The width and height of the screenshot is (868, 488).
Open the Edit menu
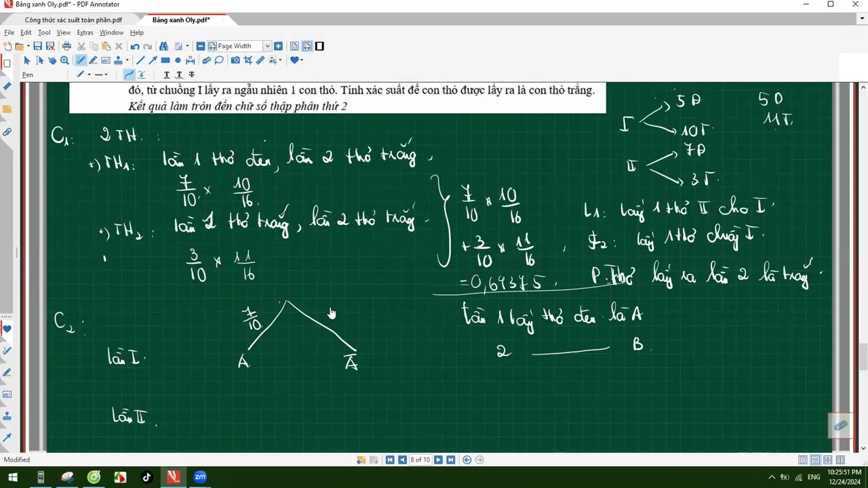(26, 33)
